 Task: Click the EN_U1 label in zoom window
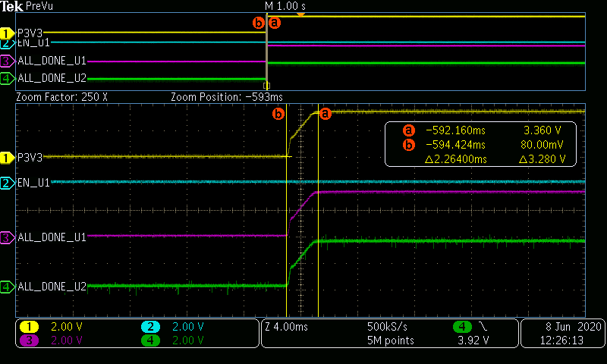(x=33, y=183)
